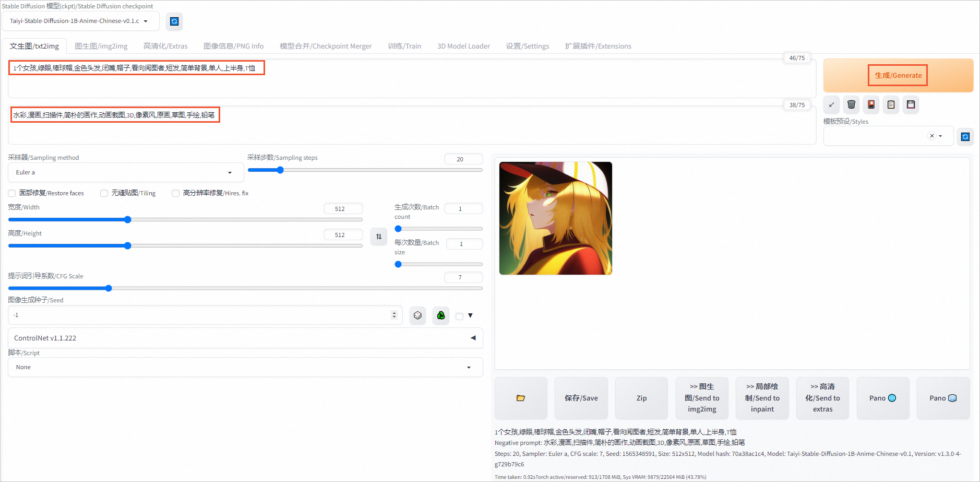Click the Width slider handle
Screen dimensions: 980x482
[x=127, y=220]
